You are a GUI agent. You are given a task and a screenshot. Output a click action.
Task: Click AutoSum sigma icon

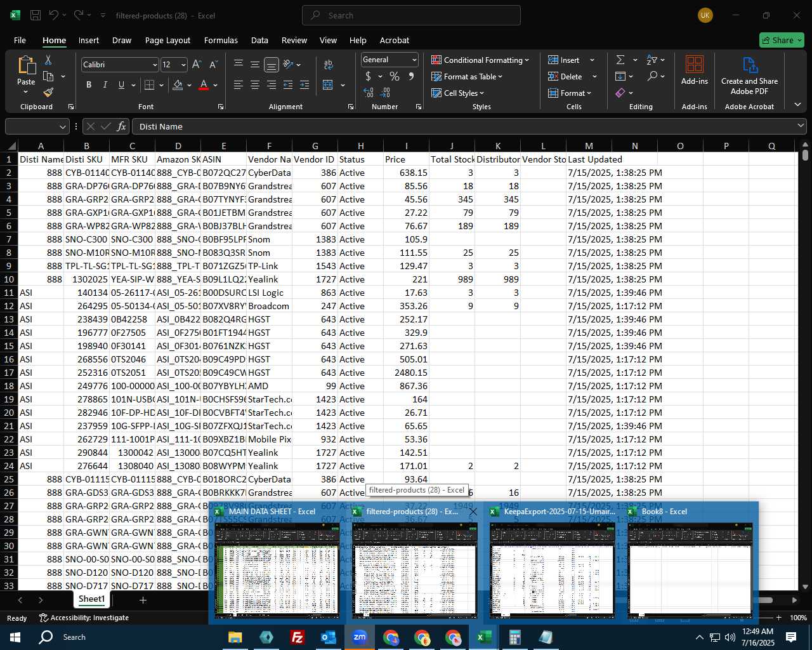point(620,60)
